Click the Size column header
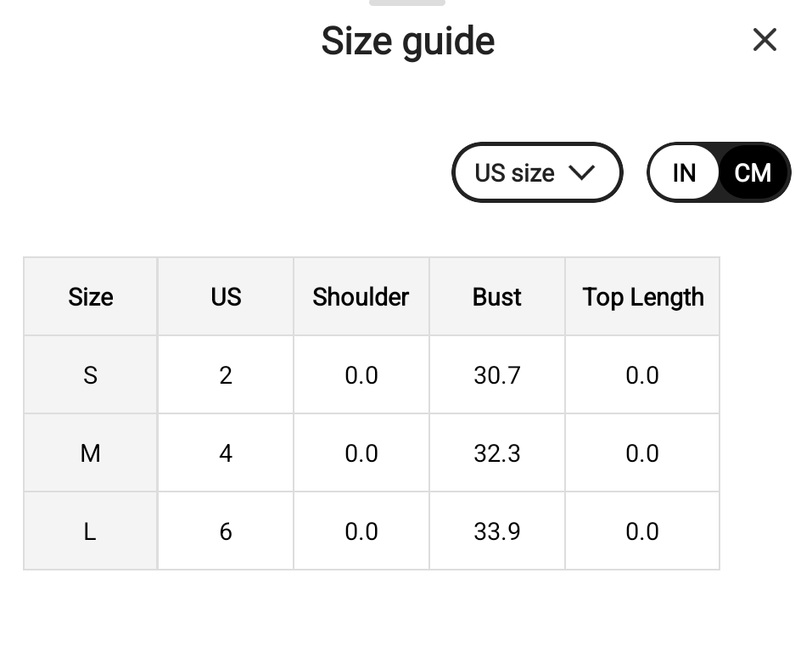 pyautogui.click(x=91, y=297)
